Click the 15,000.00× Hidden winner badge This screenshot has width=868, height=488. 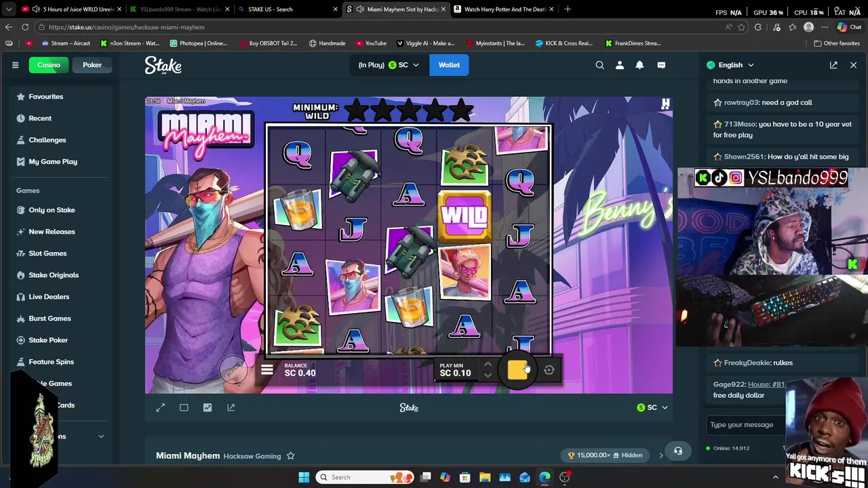(x=606, y=455)
